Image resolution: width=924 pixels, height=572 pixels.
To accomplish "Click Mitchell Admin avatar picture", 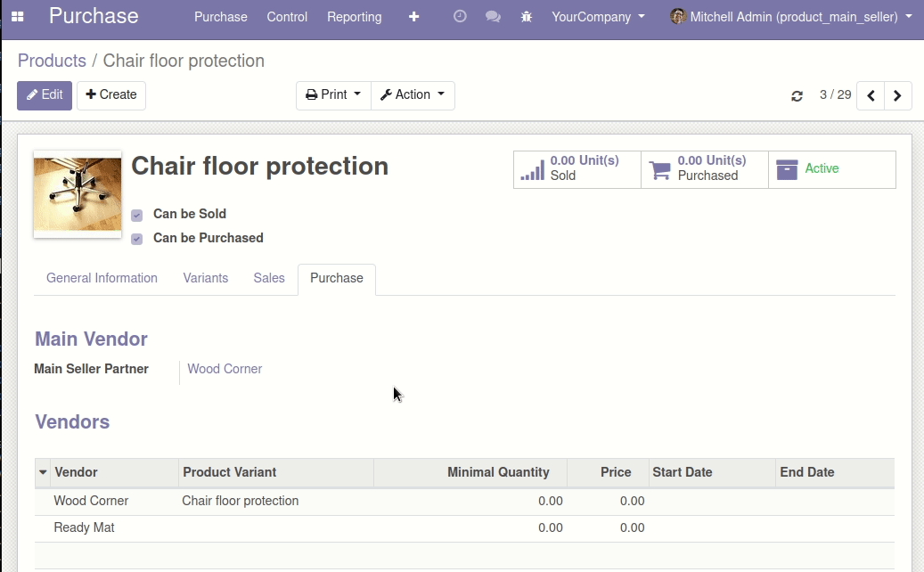I will [x=678, y=17].
